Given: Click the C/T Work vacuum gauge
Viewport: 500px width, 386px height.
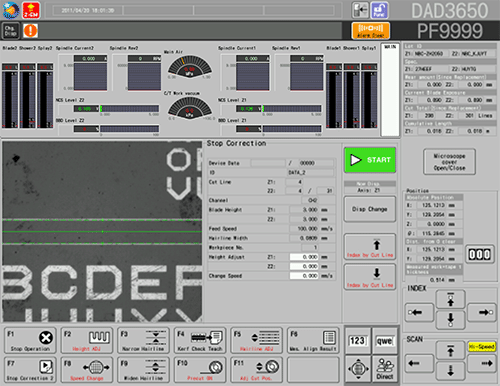Looking at the screenshot, I should 190,107.
